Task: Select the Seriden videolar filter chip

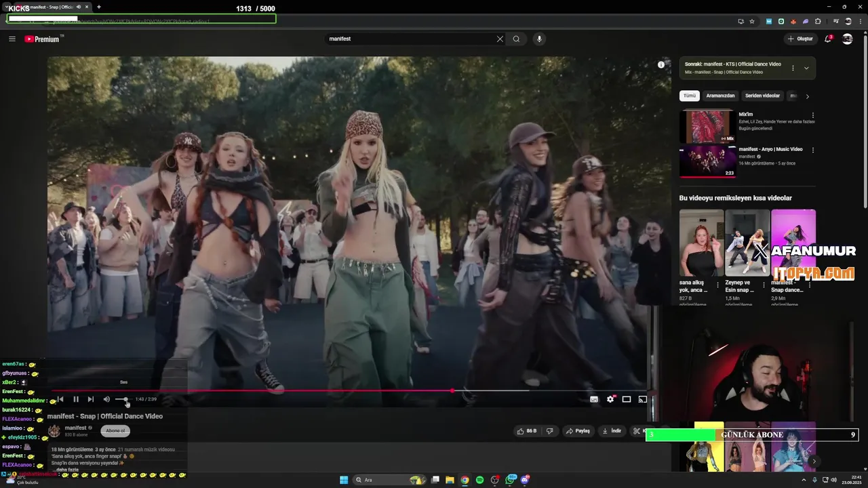Action: [762, 96]
